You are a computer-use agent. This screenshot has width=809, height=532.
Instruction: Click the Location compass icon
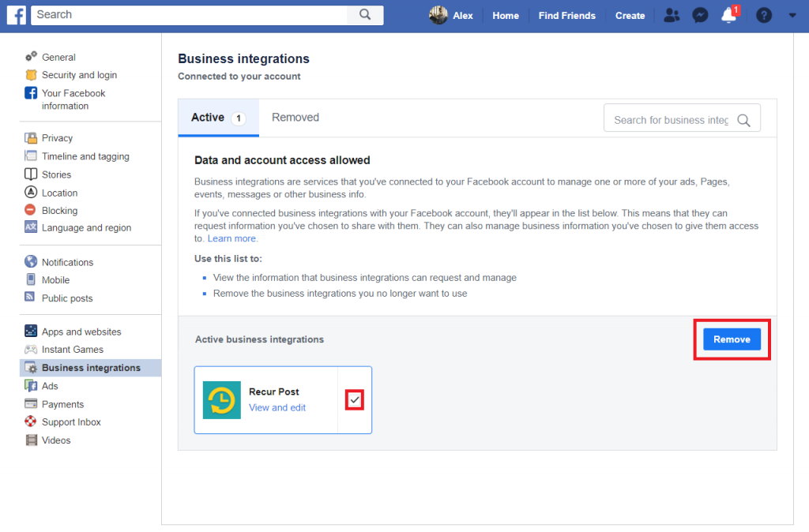coord(31,193)
